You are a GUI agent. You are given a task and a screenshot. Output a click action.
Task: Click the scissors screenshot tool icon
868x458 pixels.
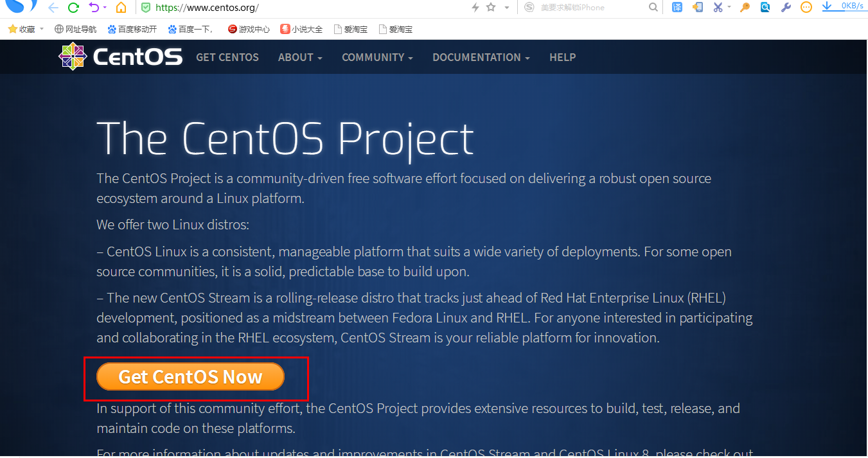718,7
